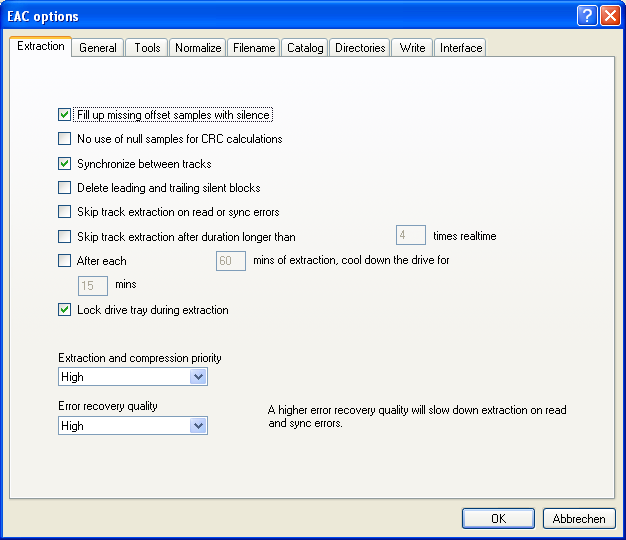This screenshot has height=540, width=626.
Task: Check Skip track extraction on read or sync errors
Action: pyautogui.click(x=65, y=212)
